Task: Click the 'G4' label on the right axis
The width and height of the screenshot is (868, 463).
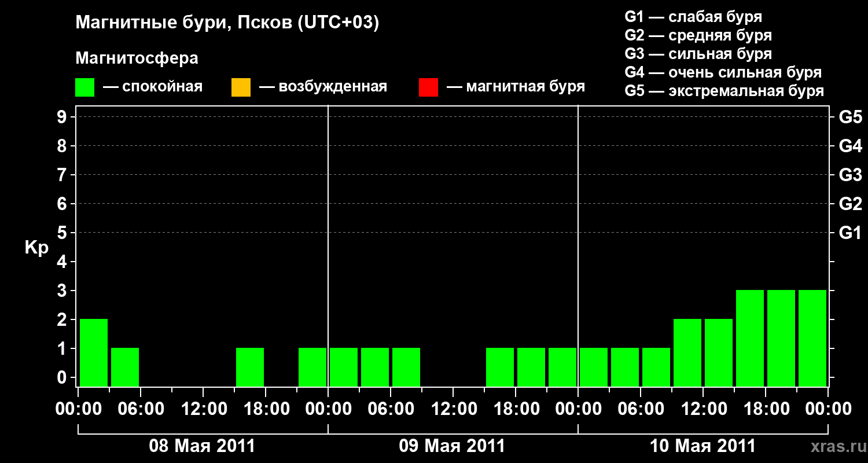Action: tap(850, 146)
